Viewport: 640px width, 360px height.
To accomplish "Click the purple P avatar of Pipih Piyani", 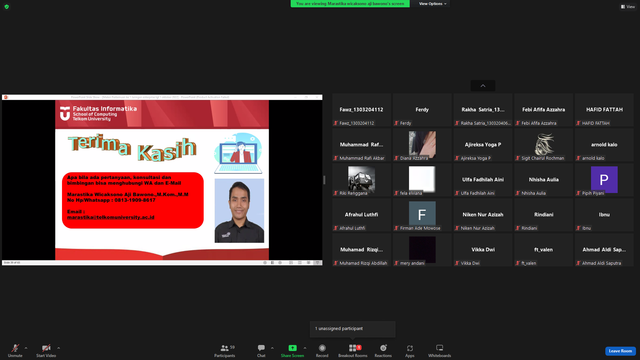I will [x=604, y=179].
